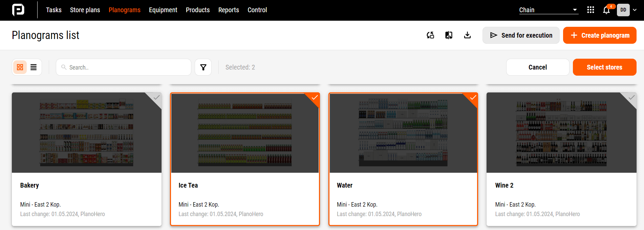The image size is (644, 230).
Task: Open the notifications bell
Action: pos(606,10)
